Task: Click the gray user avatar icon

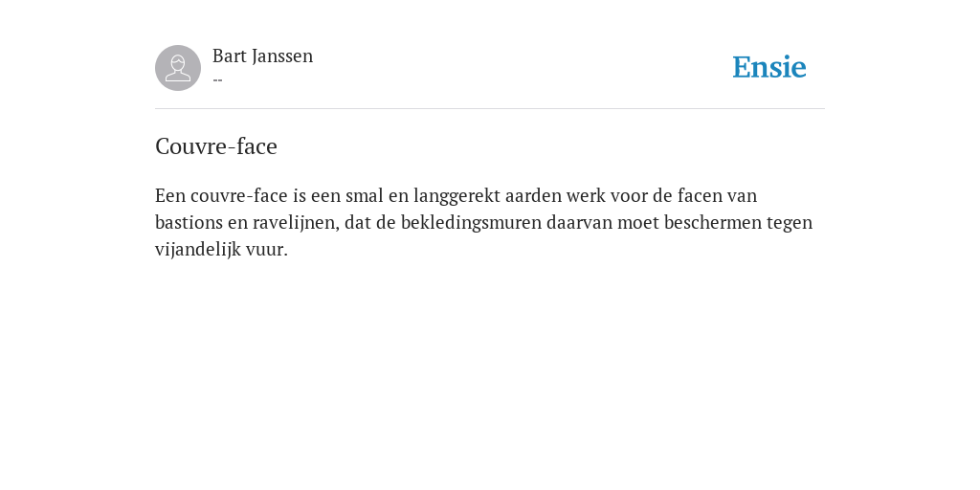Action: pos(178,68)
